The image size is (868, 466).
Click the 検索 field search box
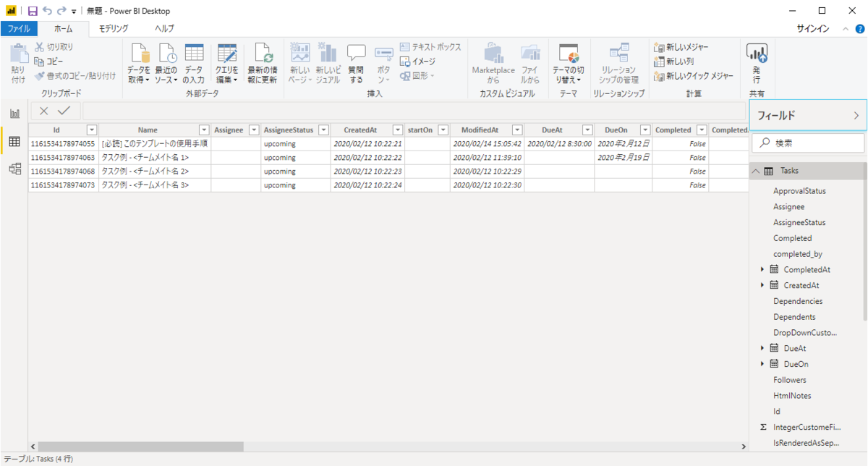click(x=808, y=143)
